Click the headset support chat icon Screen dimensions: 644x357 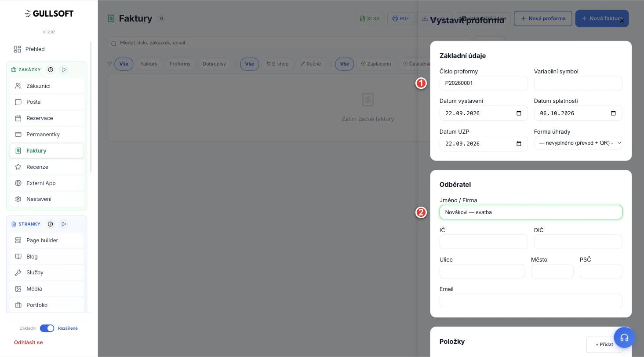(x=624, y=338)
